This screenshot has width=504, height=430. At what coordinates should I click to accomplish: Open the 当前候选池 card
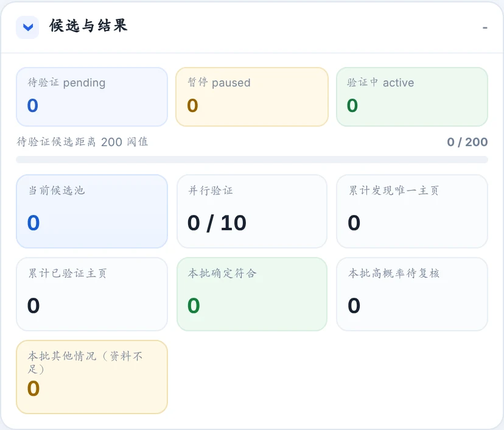[92, 211]
